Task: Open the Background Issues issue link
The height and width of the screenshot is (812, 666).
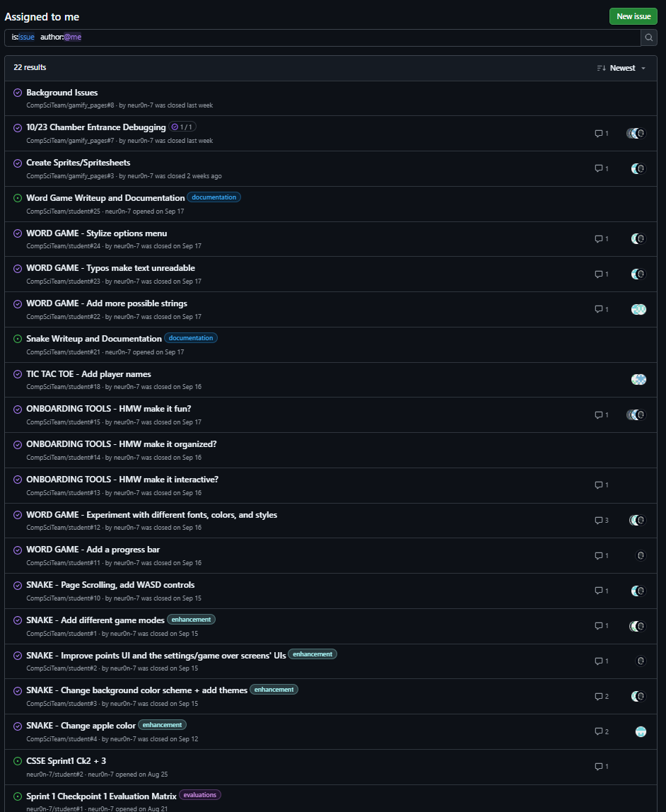Action: click(x=62, y=93)
